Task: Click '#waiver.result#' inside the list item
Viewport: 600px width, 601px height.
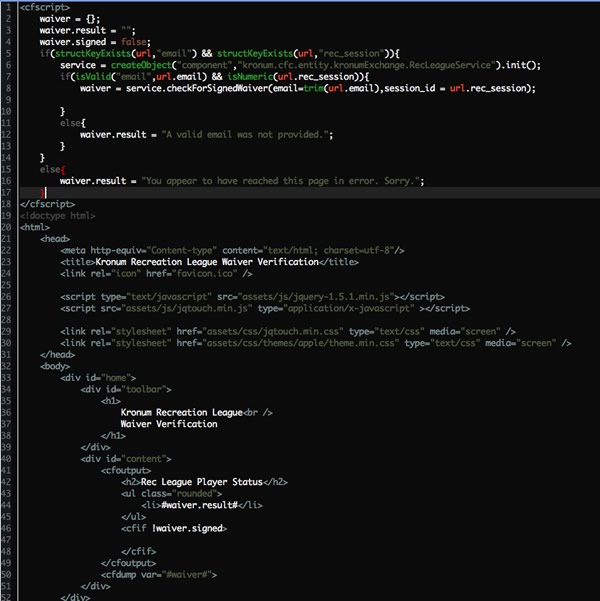Action: pyautogui.click(x=199, y=505)
